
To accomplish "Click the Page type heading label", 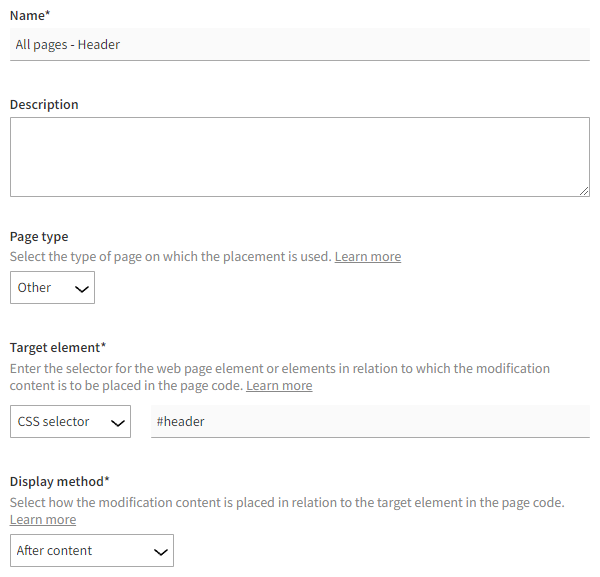I will point(39,237).
